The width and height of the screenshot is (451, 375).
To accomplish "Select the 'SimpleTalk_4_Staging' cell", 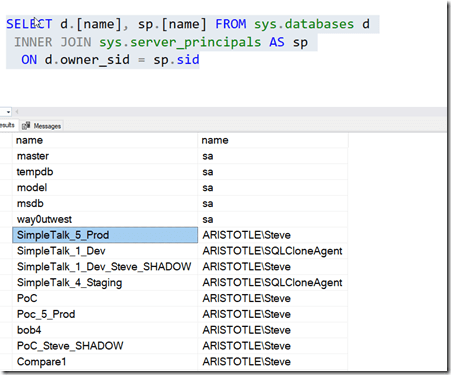I will pos(105,283).
